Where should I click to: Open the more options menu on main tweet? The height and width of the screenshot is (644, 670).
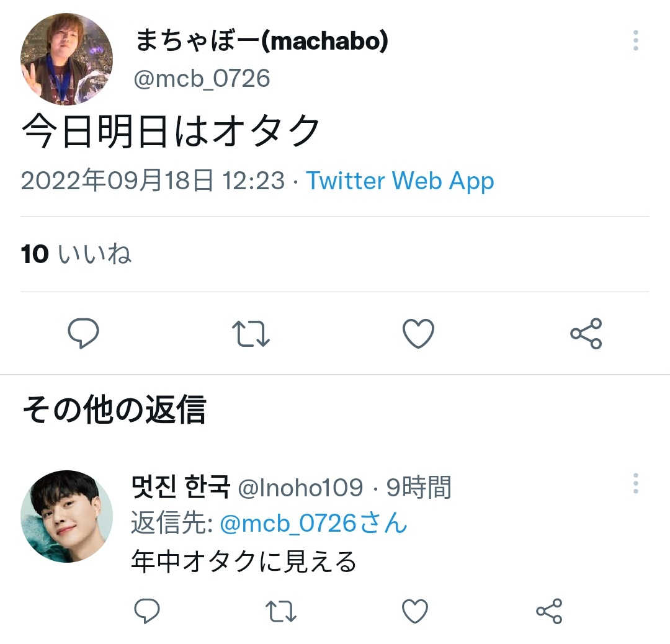pyautogui.click(x=636, y=40)
